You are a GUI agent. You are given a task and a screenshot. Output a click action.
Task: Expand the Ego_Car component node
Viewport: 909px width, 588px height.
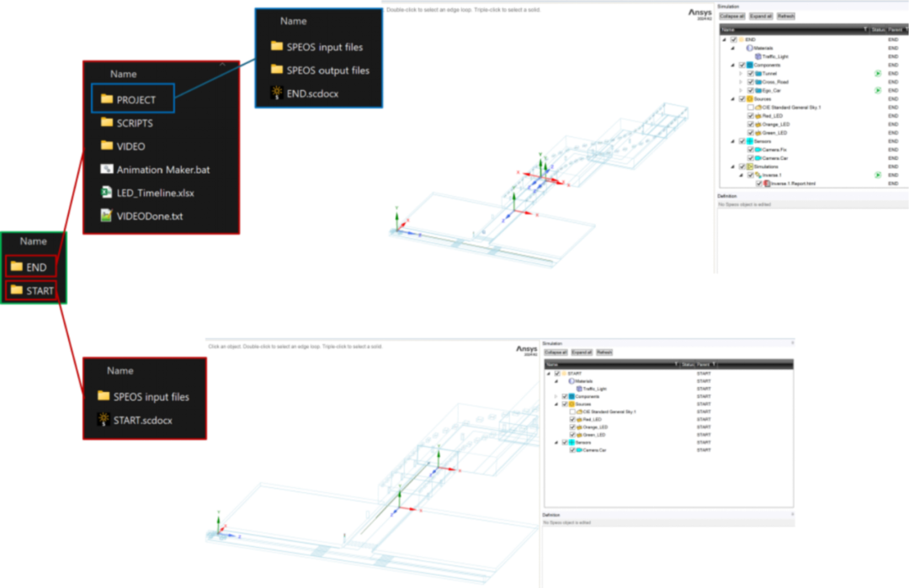[741, 90]
